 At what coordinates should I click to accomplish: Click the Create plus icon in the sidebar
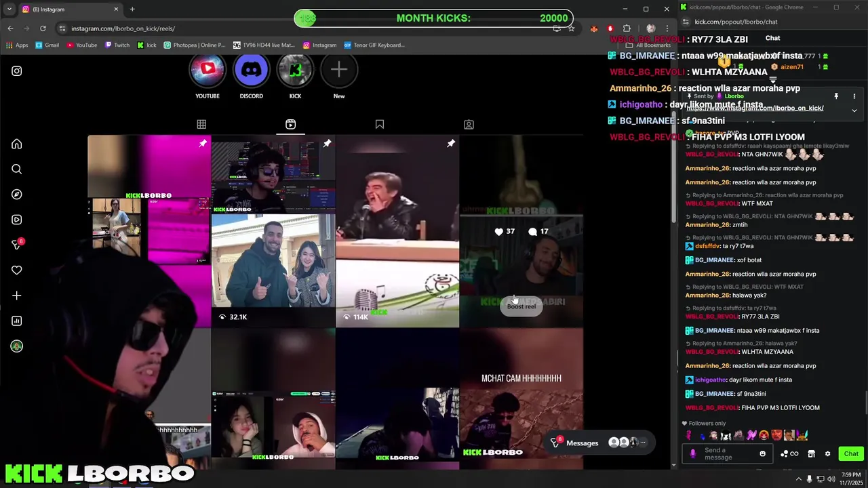pos(17,296)
